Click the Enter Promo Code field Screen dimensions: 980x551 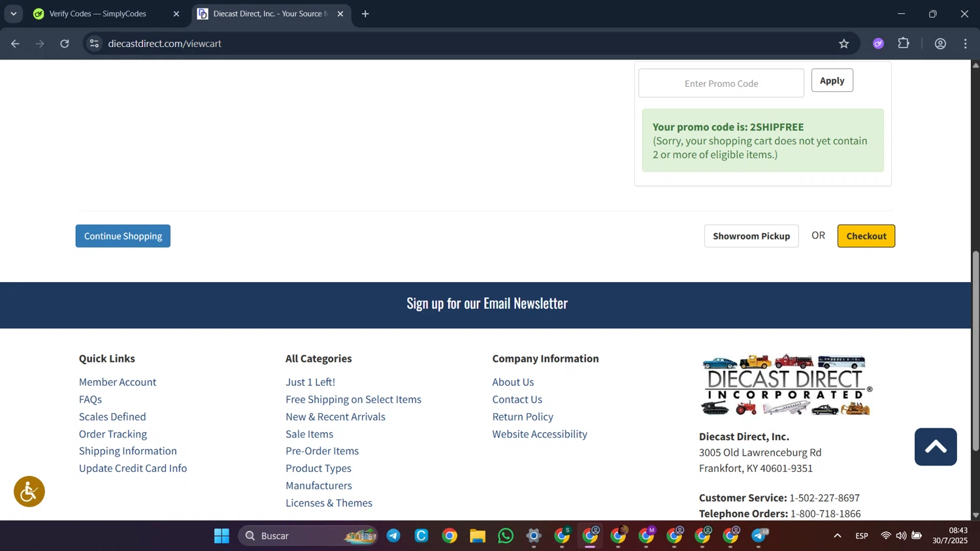721,84
